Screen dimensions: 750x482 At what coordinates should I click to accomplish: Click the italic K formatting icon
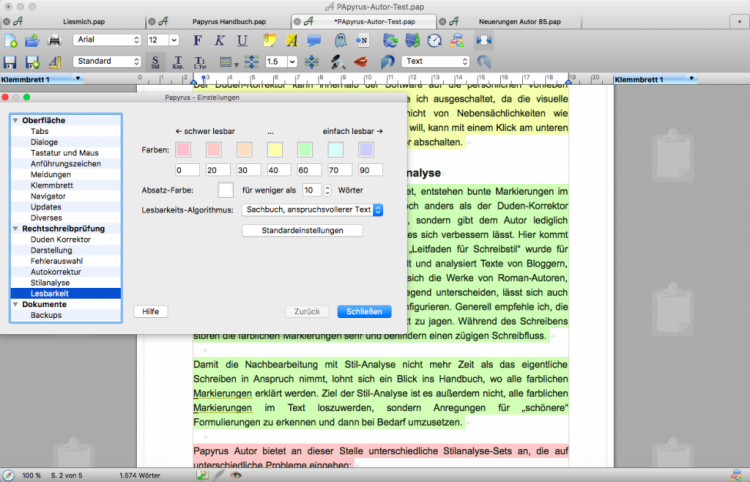[x=220, y=41]
